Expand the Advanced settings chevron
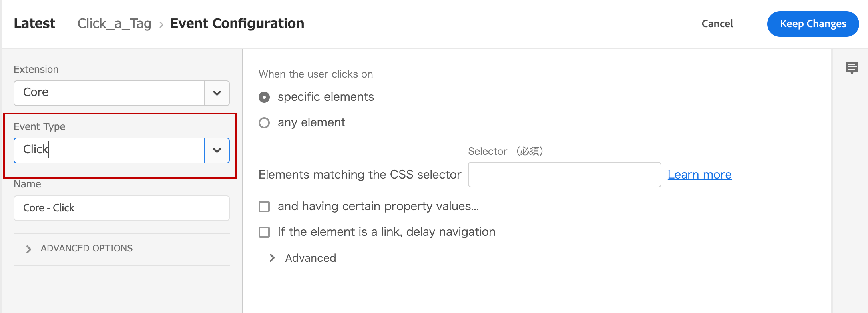 pyautogui.click(x=272, y=258)
